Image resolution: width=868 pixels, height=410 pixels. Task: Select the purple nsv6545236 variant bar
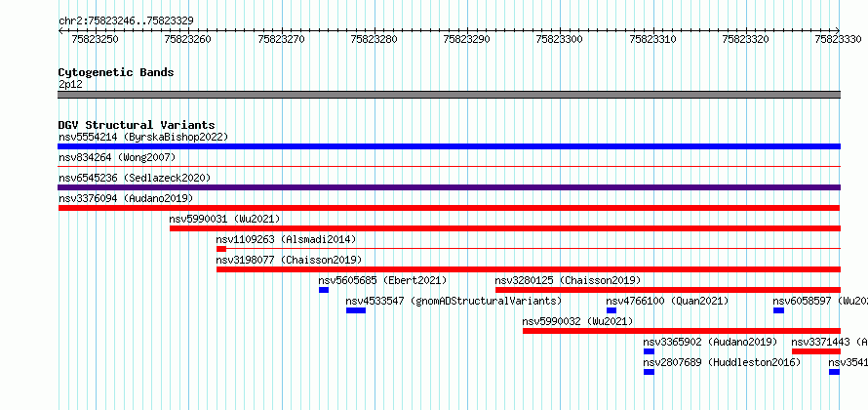click(x=450, y=187)
